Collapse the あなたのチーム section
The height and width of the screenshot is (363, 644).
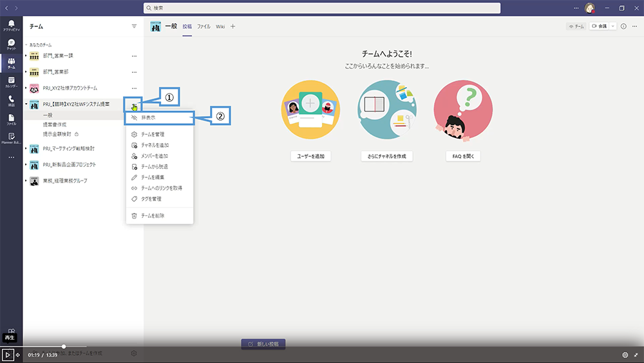pyautogui.click(x=26, y=44)
